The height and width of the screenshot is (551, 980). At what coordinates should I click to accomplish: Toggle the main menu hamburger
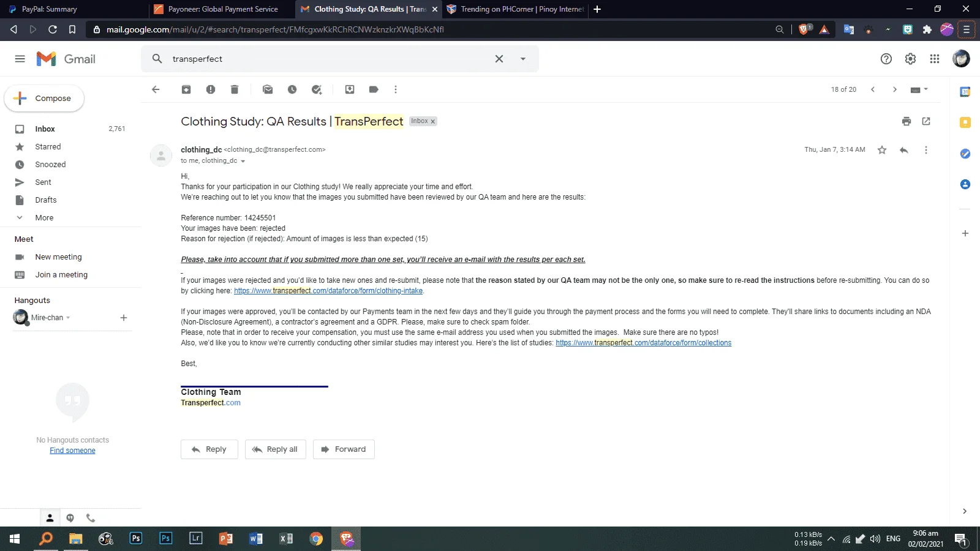click(x=20, y=59)
